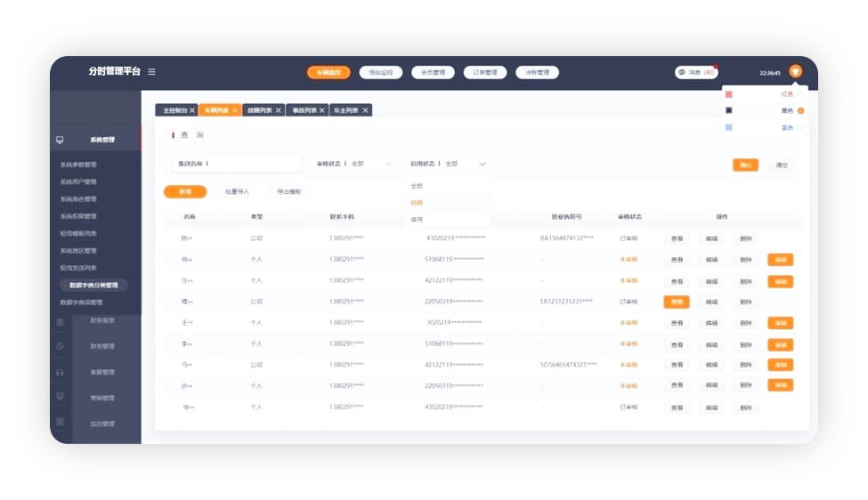Click the 营业执照号 column header
Image resolution: width=868 pixels, height=500 pixels.
click(566, 217)
